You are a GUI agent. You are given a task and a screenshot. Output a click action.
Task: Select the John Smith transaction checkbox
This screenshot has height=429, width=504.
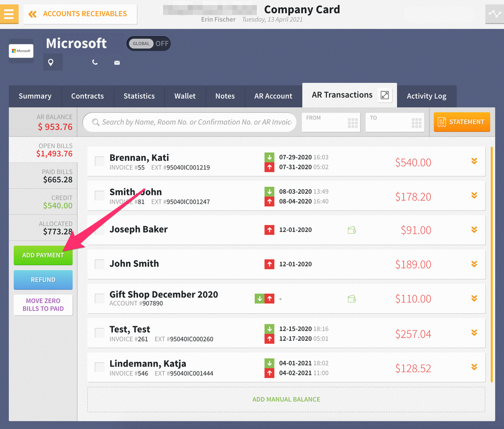click(x=100, y=264)
